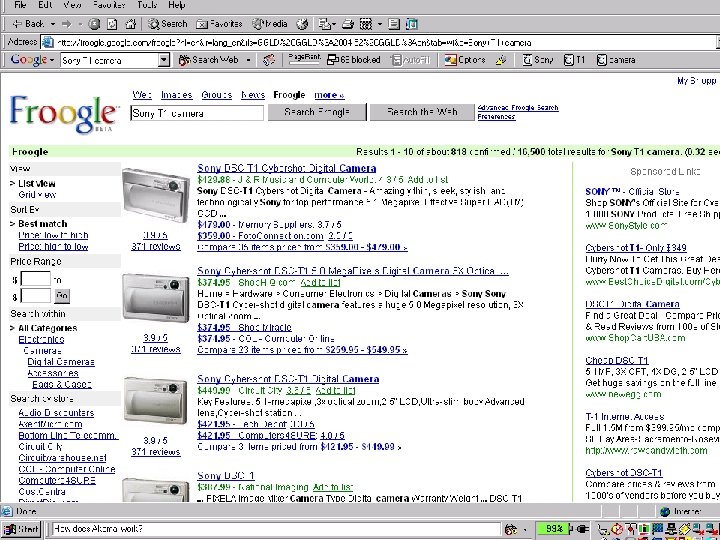Open the Tools menu
Screen dimensions: 720x540
tap(147, 5)
